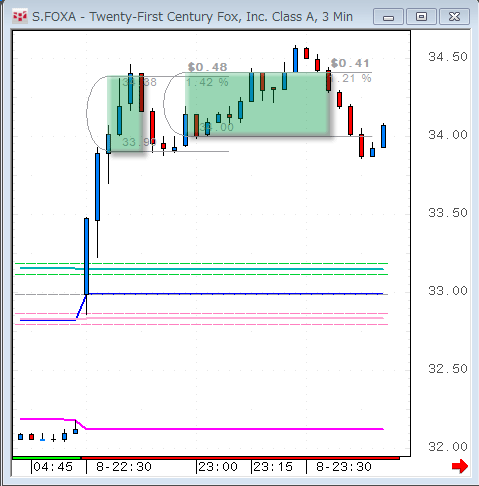Click the last blue candle near 34.00

point(384,136)
